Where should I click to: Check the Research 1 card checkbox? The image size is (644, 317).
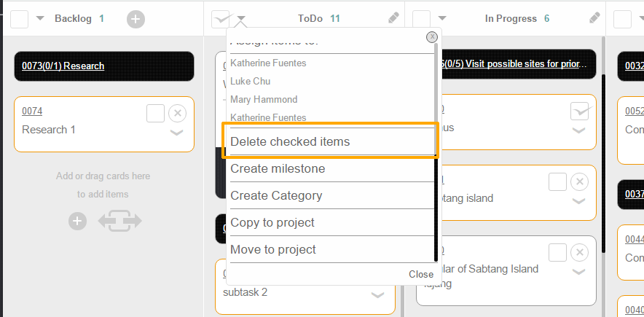[156, 114]
